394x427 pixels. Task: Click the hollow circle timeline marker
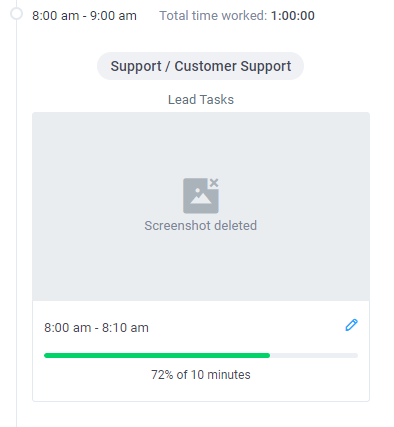coord(16,14)
